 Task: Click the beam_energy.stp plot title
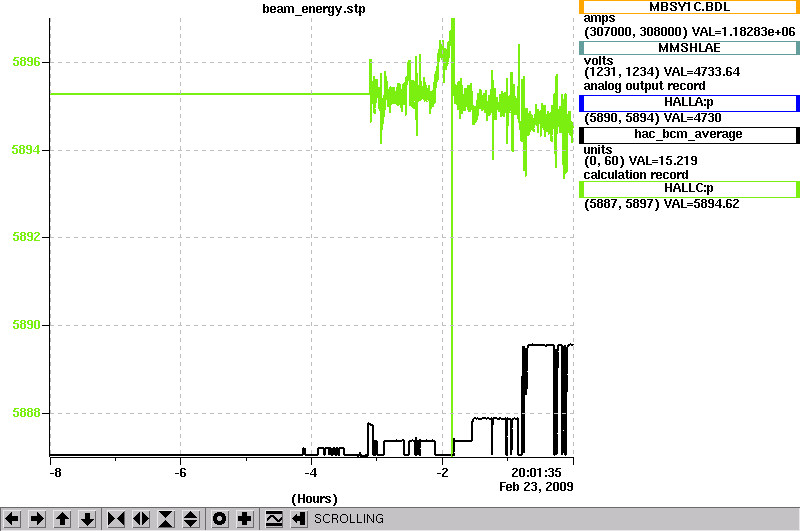click(314, 9)
